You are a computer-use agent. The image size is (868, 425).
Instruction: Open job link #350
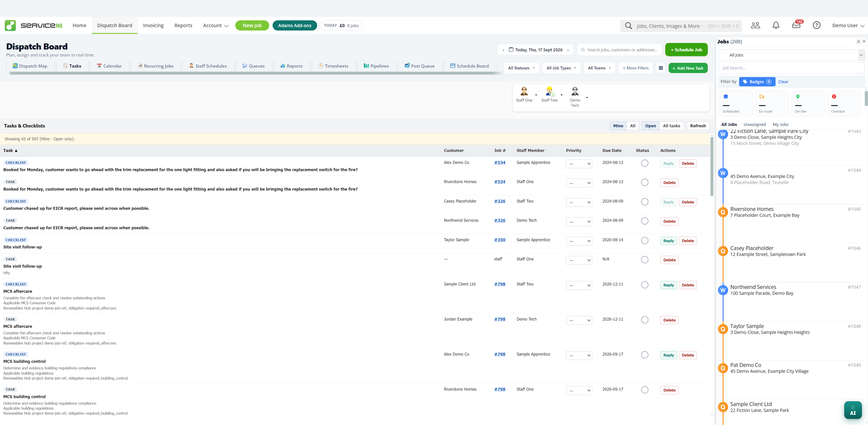tap(500, 240)
